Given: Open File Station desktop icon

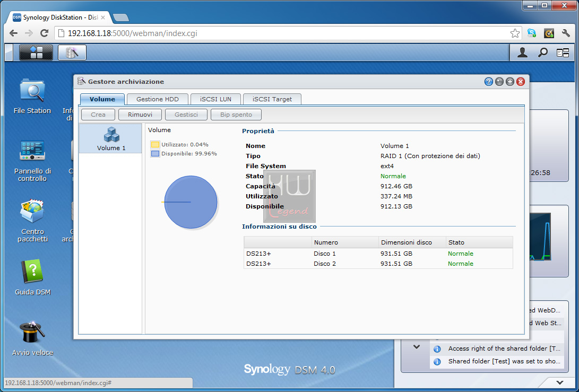Looking at the screenshot, I should (32, 96).
